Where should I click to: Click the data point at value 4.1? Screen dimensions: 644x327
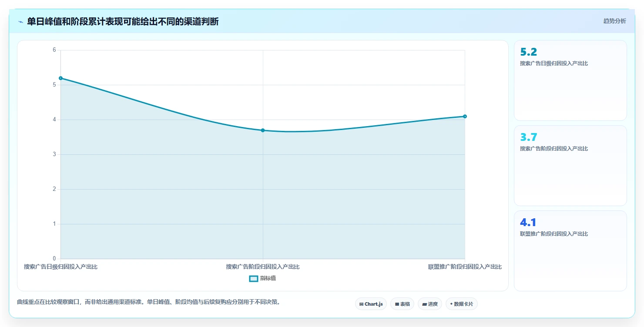click(465, 117)
